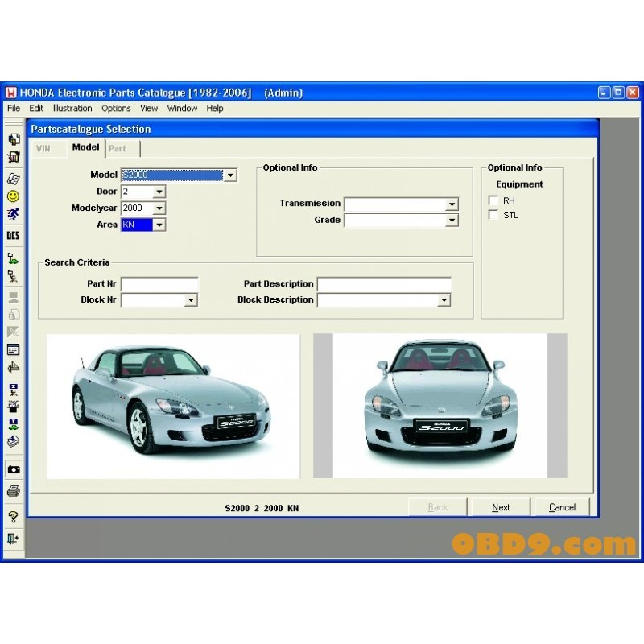Open the Block Nr dropdown
Viewport: 644px width, 644px height.
(191, 300)
